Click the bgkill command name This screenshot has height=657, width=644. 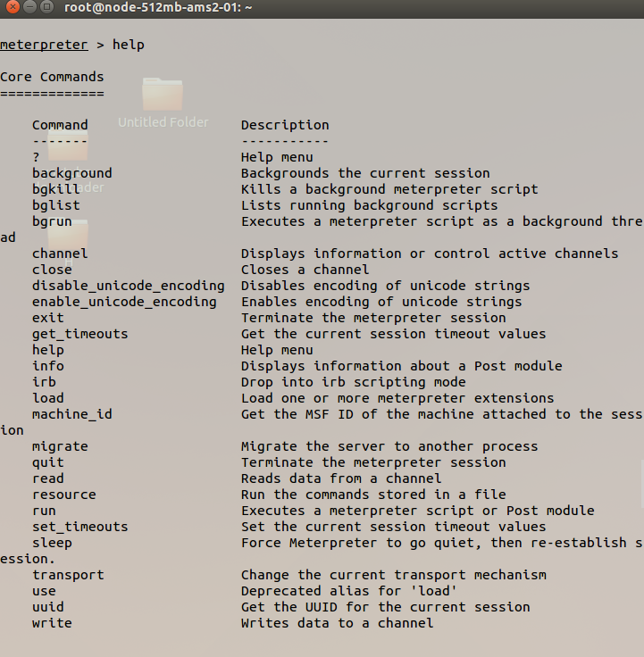click(x=55, y=189)
